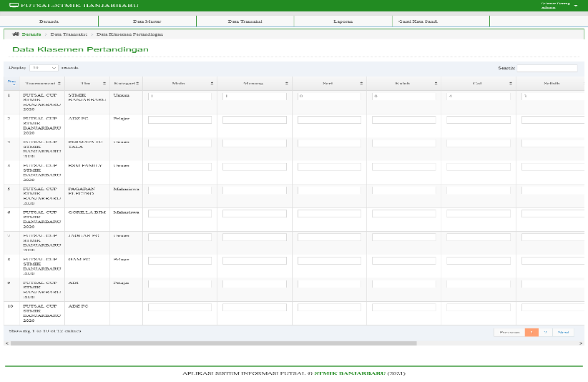Screen dimensions: 588x382
Task: Go to pagination page 2
Action: tap(545, 332)
